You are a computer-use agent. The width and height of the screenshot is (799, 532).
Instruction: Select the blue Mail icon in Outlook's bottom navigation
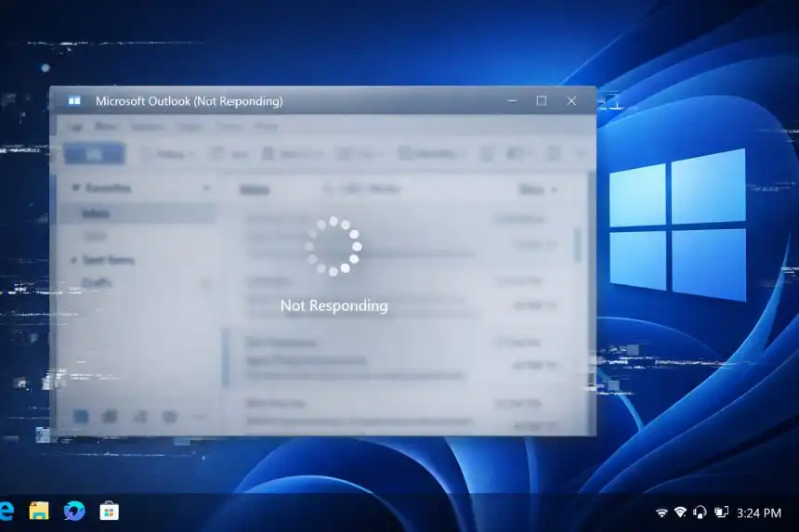click(x=82, y=416)
